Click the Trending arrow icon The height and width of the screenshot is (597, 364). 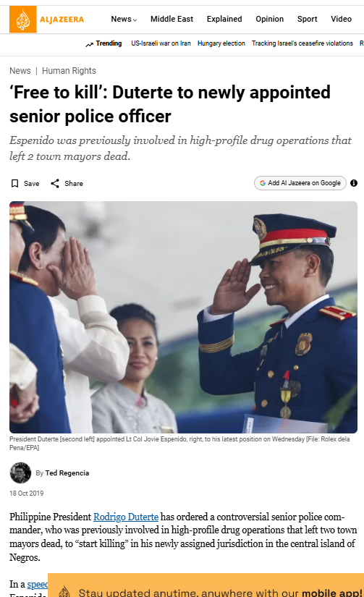90,45
